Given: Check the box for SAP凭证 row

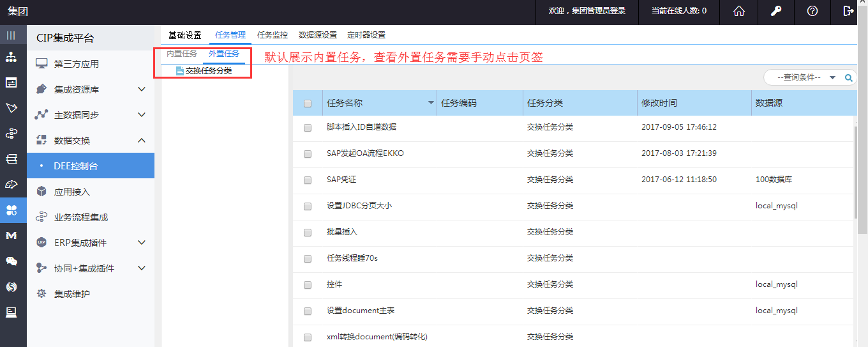Looking at the screenshot, I should (308, 180).
